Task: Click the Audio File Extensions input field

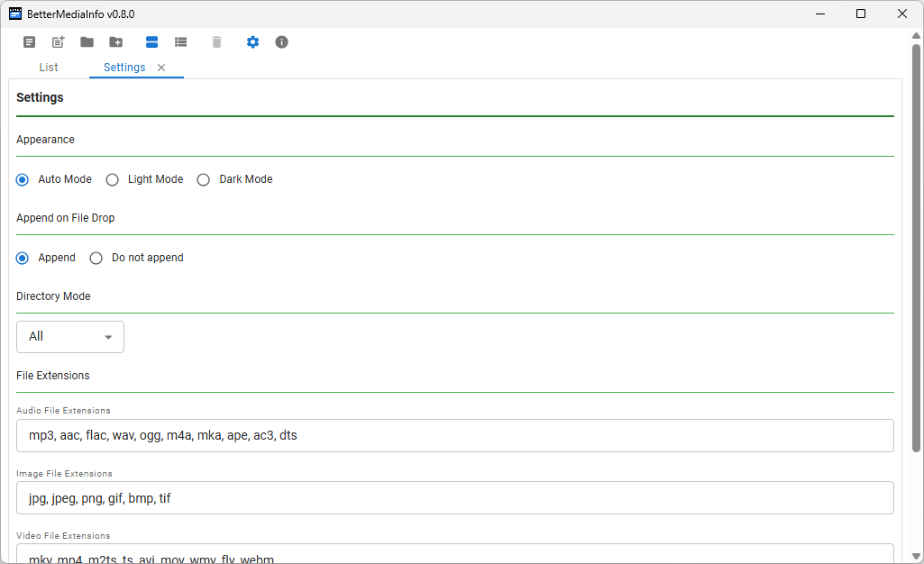Action: pyautogui.click(x=454, y=435)
